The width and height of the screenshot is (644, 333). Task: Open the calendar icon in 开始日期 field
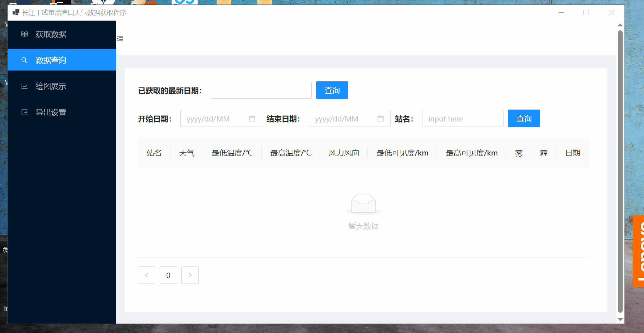coord(252,118)
